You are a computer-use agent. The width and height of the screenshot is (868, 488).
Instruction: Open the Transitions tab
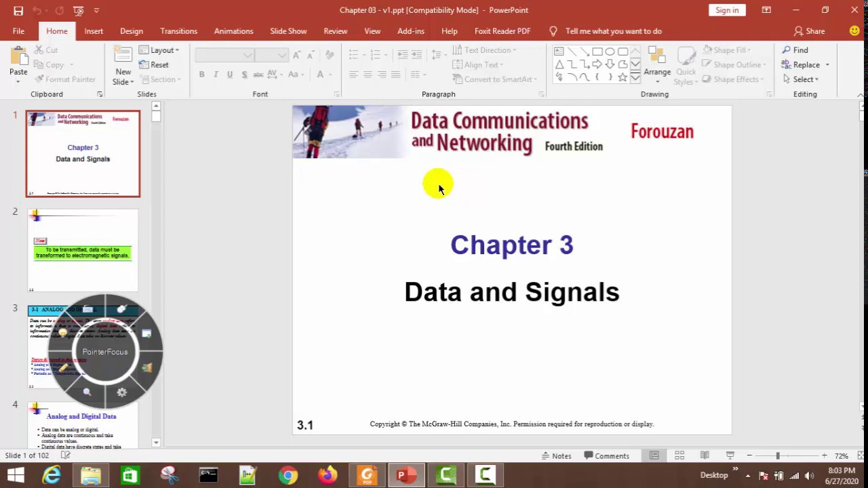178,31
